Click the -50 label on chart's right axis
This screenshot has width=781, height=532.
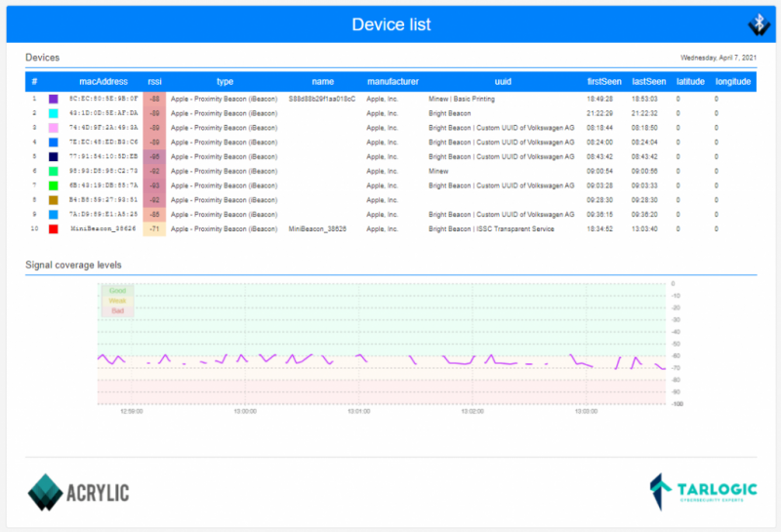click(x=676, y=345)
